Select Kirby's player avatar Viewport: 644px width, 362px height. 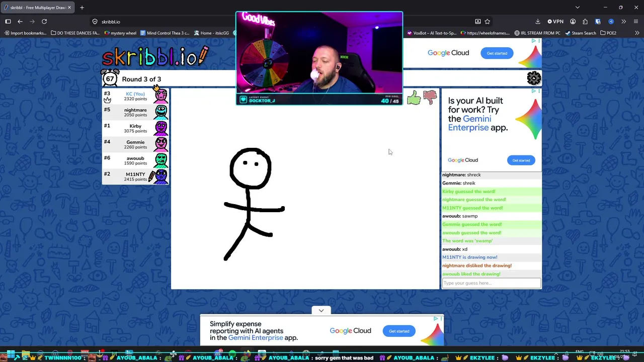(x=161, y=128)
